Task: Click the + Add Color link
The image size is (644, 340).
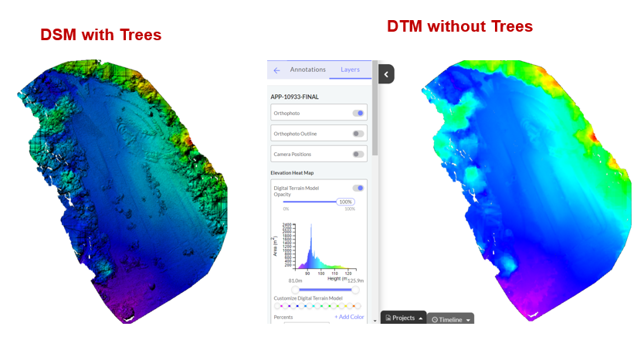Action: pos(349,317)
